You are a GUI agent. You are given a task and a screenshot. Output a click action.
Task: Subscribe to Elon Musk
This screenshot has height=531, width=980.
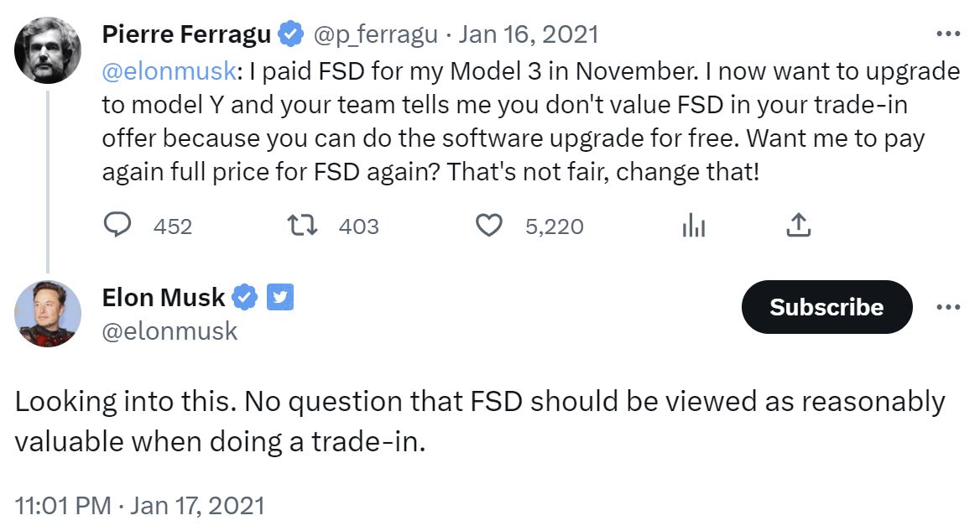click(826, 307)
